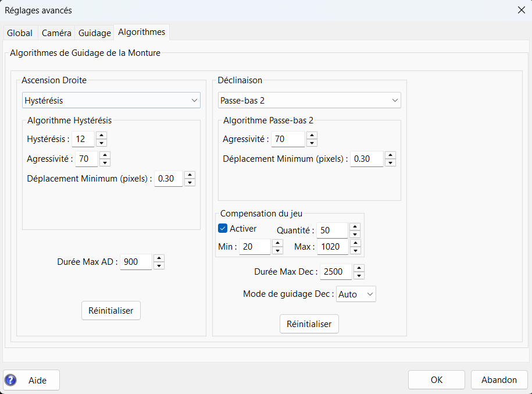Open the Guidage tab
The width and height of the screenshot is (532, 394).
pyautogui.click(x=94, y=33)
